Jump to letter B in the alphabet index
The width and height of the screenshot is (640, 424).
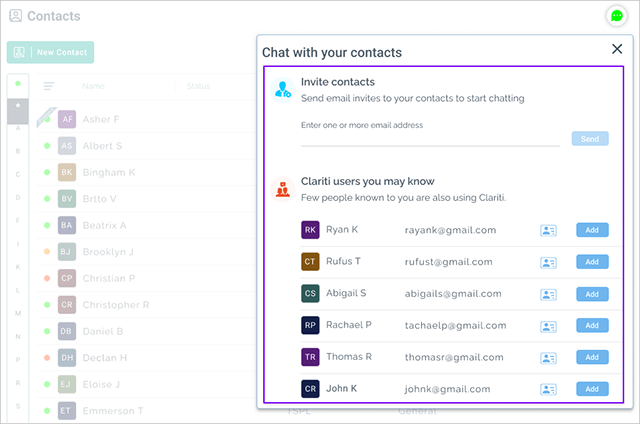click(18, 151)
